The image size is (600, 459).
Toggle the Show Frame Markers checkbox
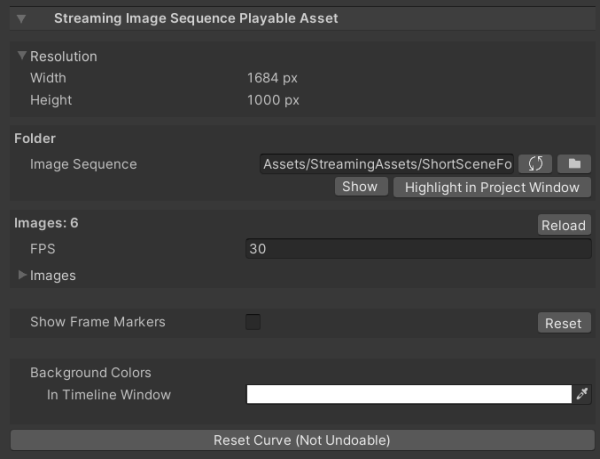(x=253, y=322)
